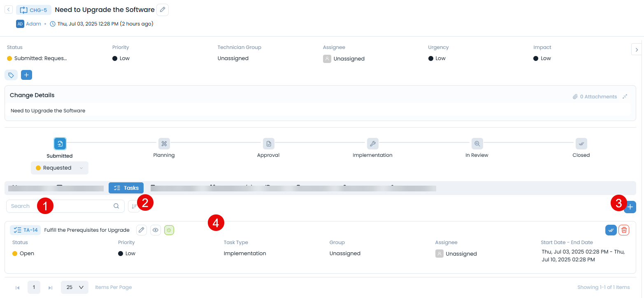
Task: Open the sort order icon next to search
Action: pos(135,206)
